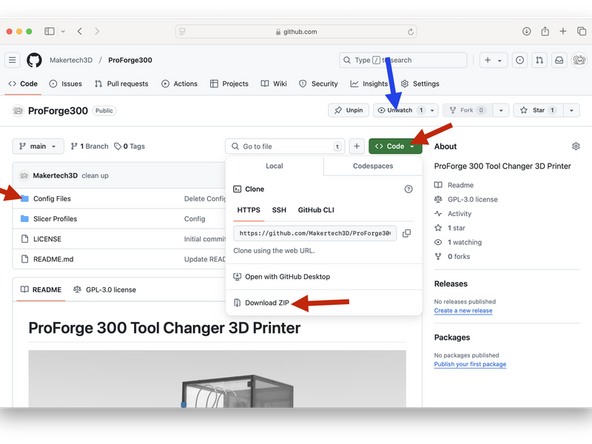Click the Fork button
Image resolution: width=592 pixels, height=444 pixels.
tap(467, 110)
